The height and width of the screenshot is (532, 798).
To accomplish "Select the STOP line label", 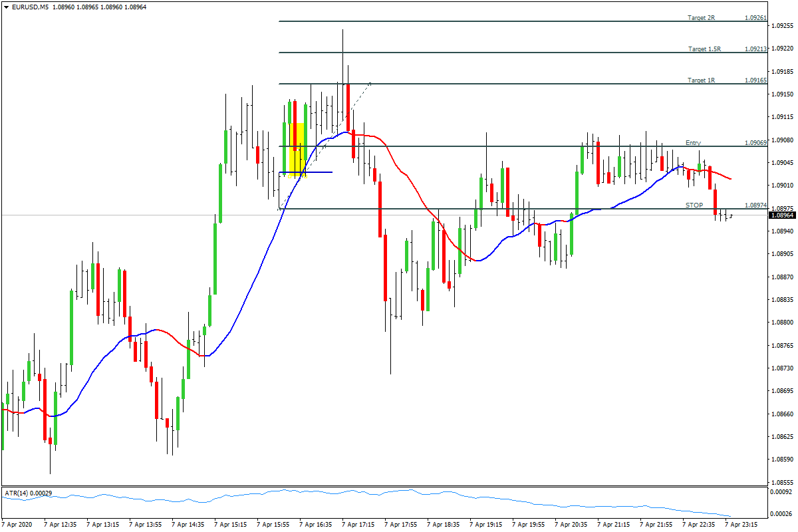I will pyautogui.click(x=694, y=205).
